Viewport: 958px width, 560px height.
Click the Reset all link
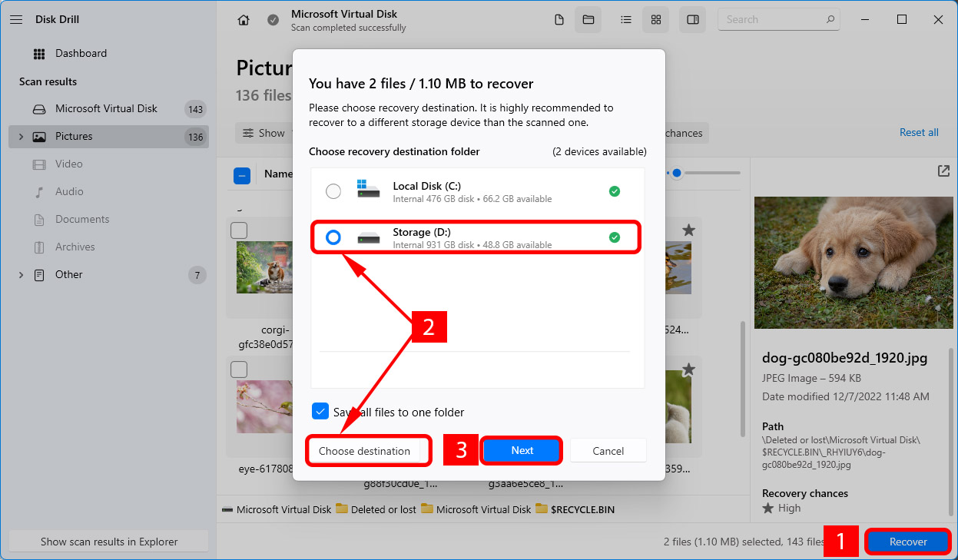click(919, 132)
